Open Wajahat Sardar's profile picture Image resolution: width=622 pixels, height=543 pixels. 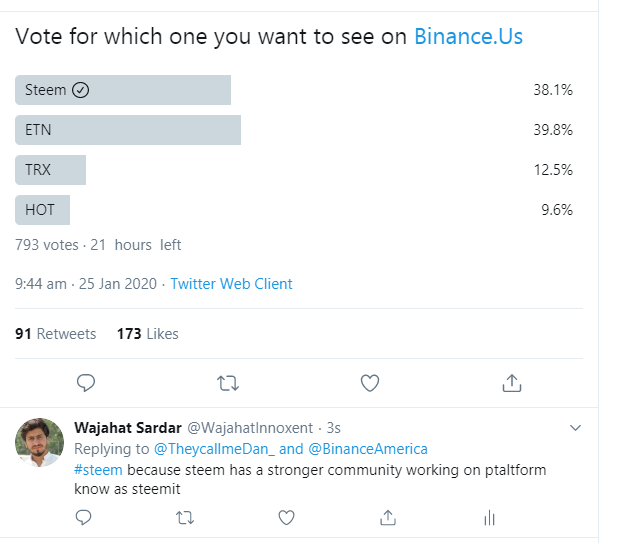[x=39, y=442]
